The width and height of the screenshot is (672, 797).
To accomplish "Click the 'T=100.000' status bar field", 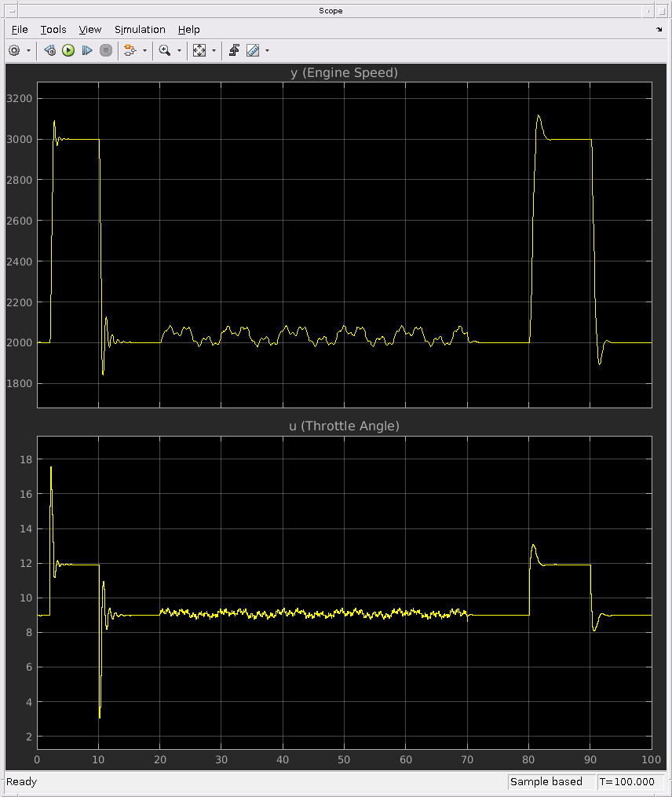I will click(x=626, y=782).
